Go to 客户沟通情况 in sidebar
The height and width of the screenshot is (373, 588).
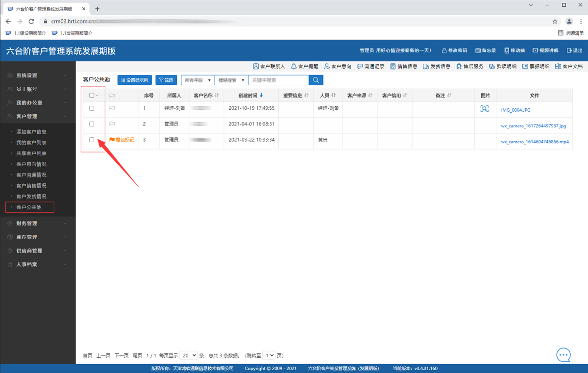click(x=31, y=175)
